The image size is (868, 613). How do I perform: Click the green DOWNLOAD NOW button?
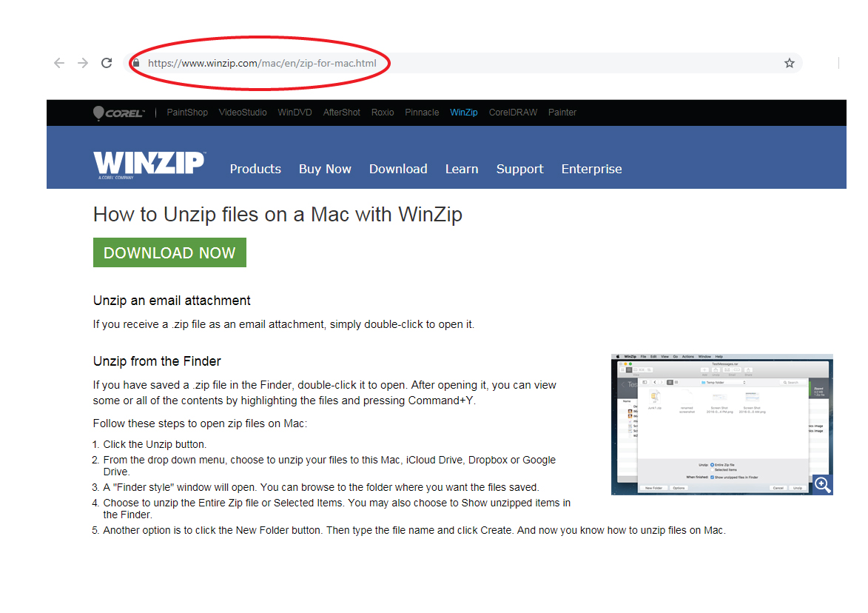[169, 252]
